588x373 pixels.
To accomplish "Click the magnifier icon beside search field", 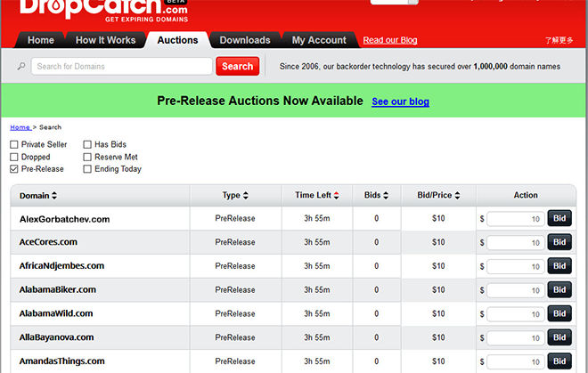I will [x=21, y=67].
